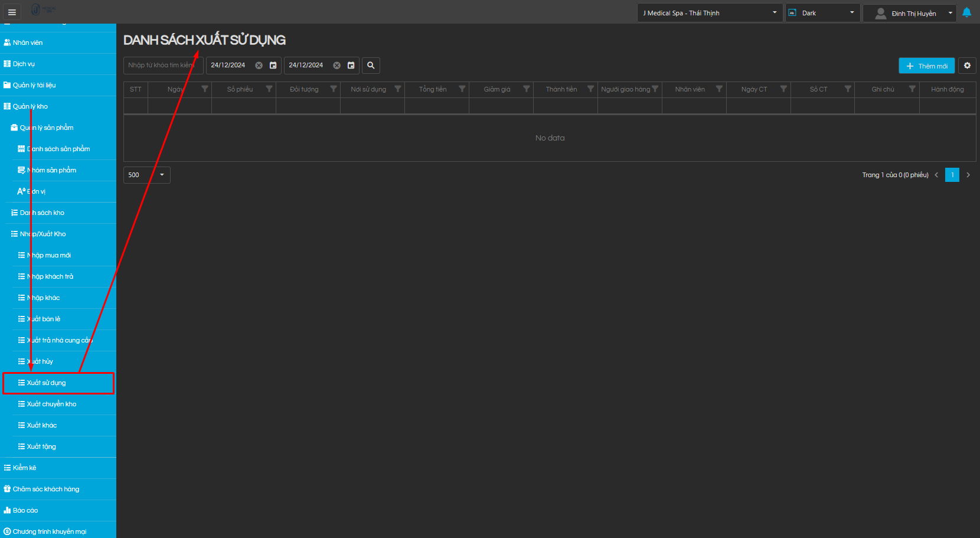980x538 pixels.
Task: Open the J Medical Spa branch dropdown
Action: (x=710, y=13)
